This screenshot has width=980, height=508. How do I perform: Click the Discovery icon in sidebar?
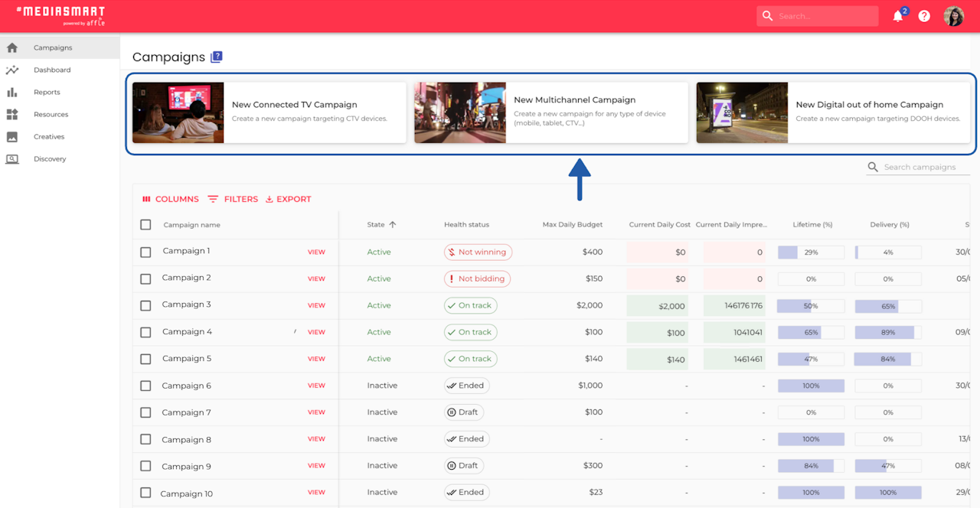tap(12, 158)
